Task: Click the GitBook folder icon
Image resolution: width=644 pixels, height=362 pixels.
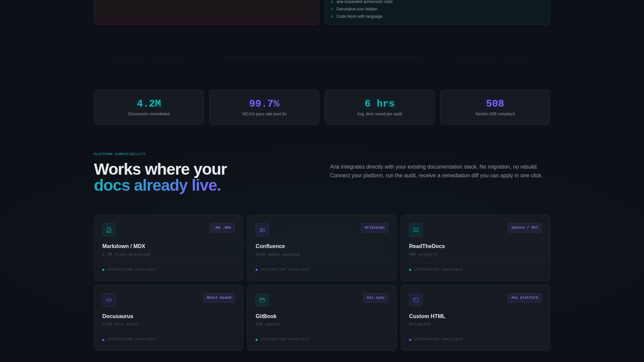Action: pos(262,300)
